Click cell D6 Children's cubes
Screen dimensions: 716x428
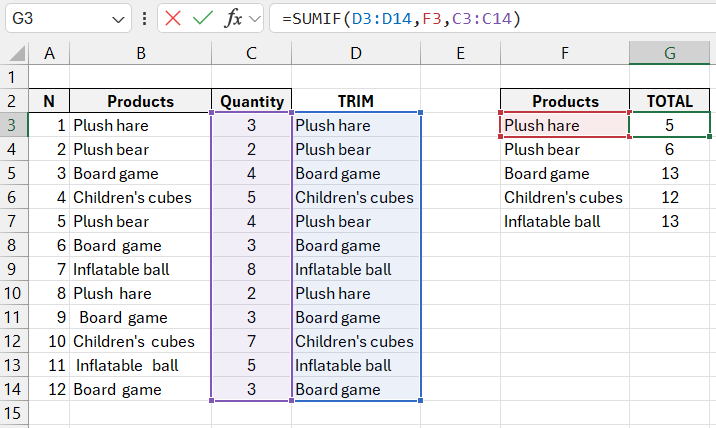(356, 197)
